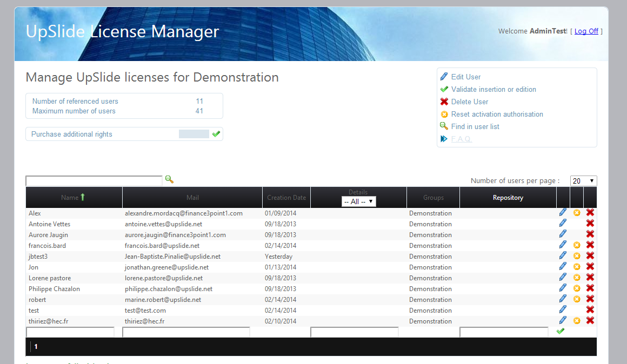Screen dimensions: 627x364
Task: Click marine.robert@upslide.net mail cell
Action: [163, 299]
